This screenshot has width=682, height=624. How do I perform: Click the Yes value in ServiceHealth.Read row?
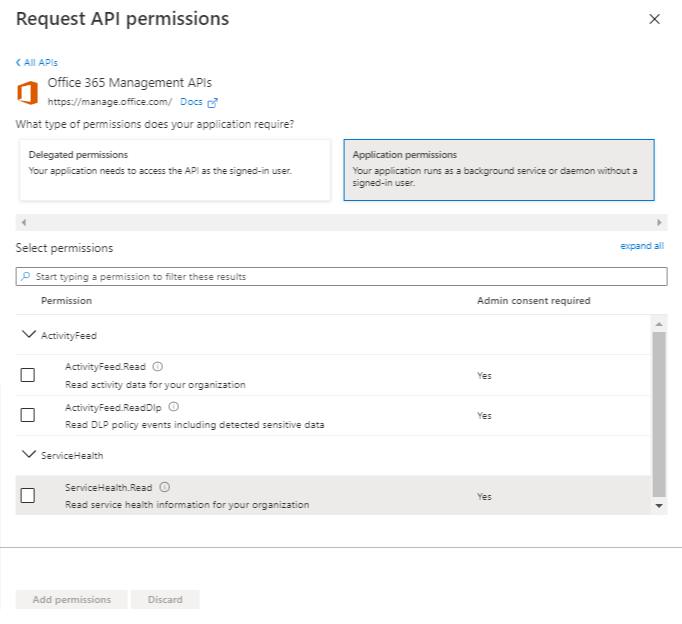tap(484, 497)
